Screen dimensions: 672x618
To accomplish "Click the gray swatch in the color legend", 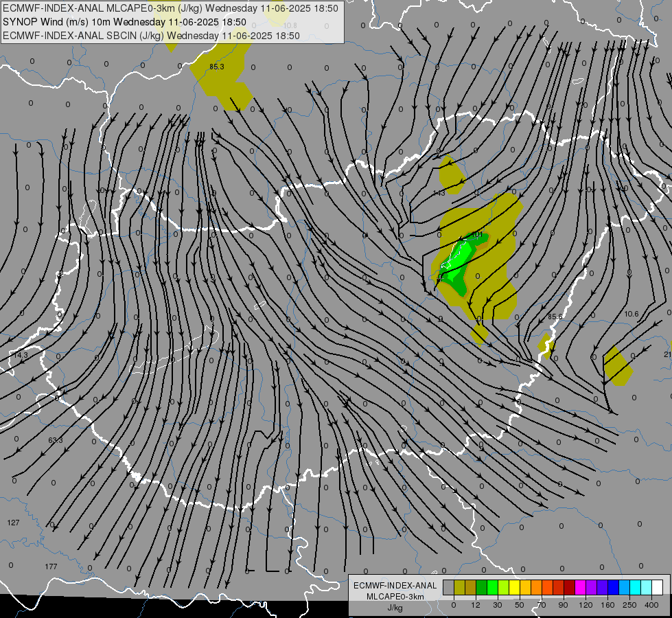I will pyautogui.click(x=449, y=587).
